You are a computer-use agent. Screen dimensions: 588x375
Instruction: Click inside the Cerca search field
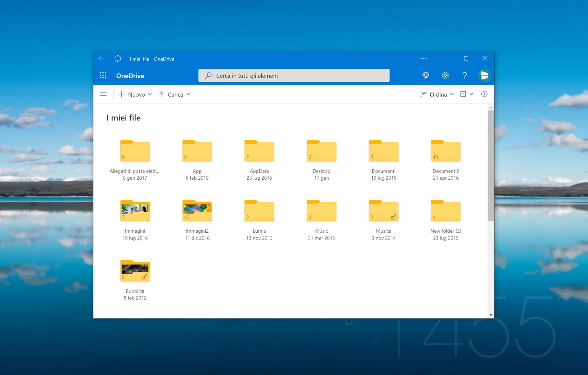coord(293,75)
